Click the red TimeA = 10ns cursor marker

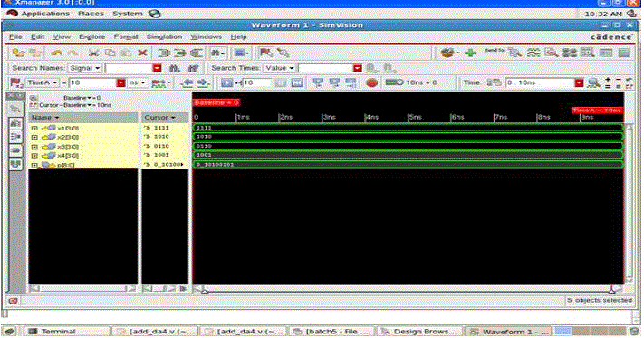(597, 111)
